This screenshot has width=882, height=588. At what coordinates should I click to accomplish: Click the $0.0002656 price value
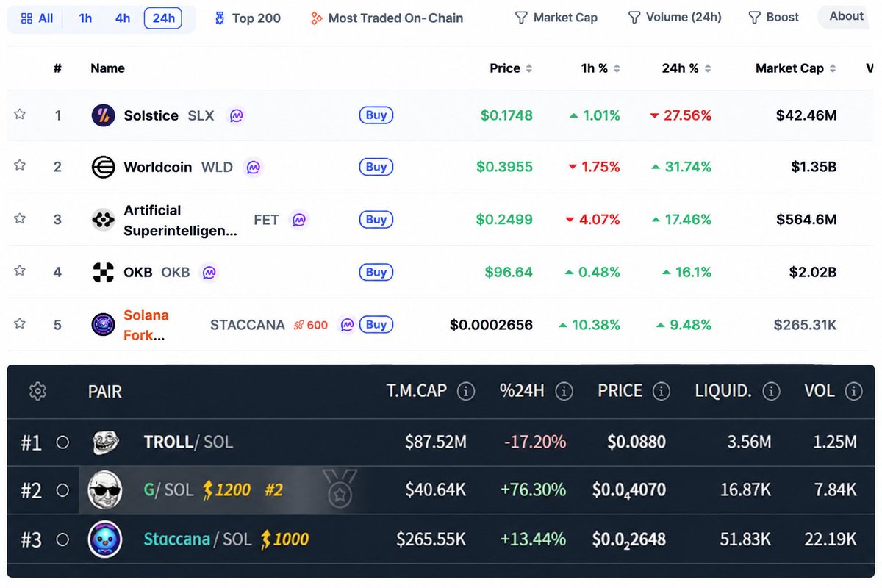[x=491, y=325]
